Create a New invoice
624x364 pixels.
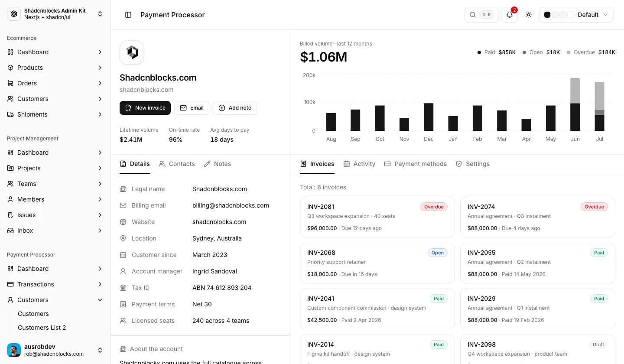(145, 108)
